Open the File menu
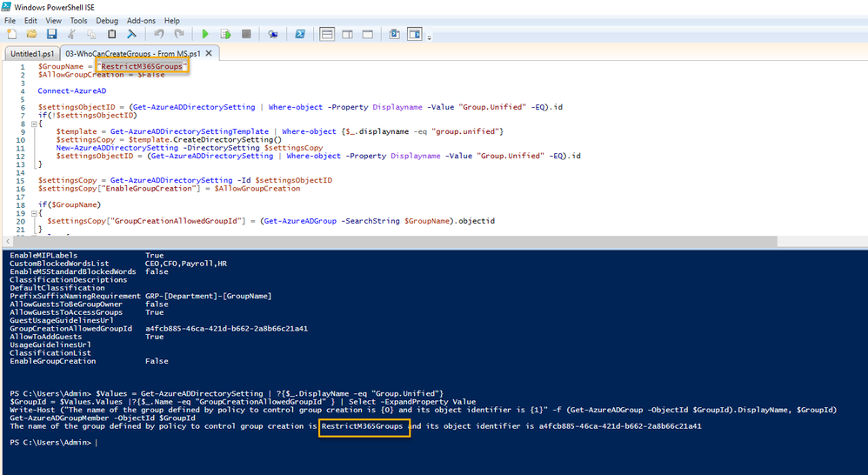The image size is (868, 475). click(10, 21)
